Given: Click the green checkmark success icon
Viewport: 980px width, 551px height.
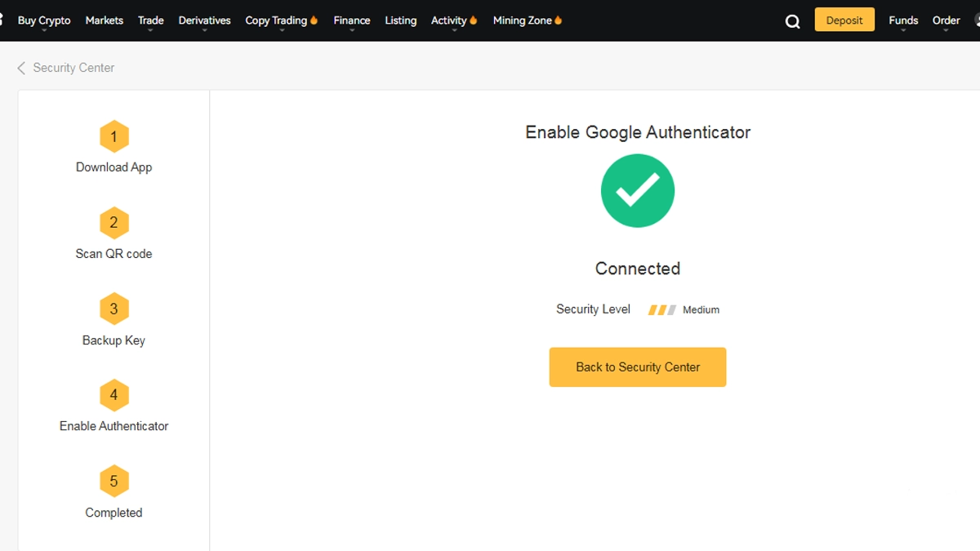Looking at the screenshot, I should click(638, 191).
